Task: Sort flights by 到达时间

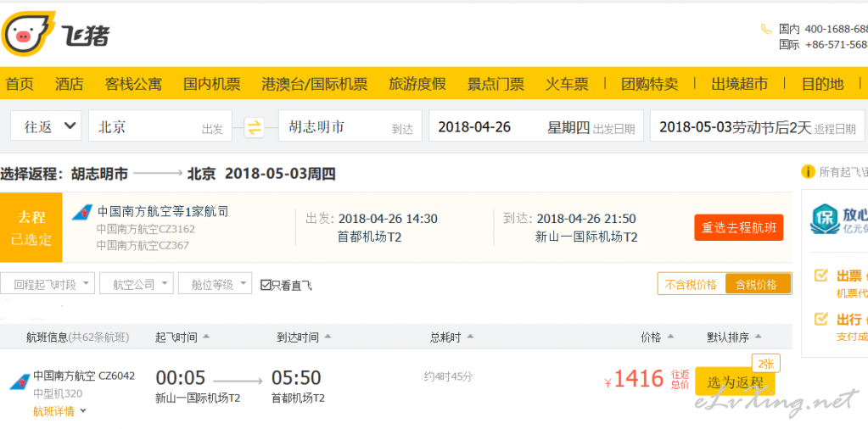Action: click(x=304, y=337)
